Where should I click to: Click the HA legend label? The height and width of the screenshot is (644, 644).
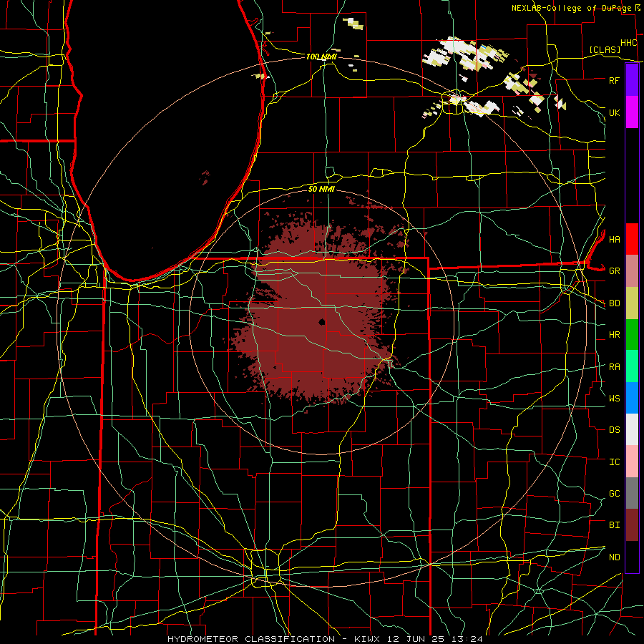614,240
